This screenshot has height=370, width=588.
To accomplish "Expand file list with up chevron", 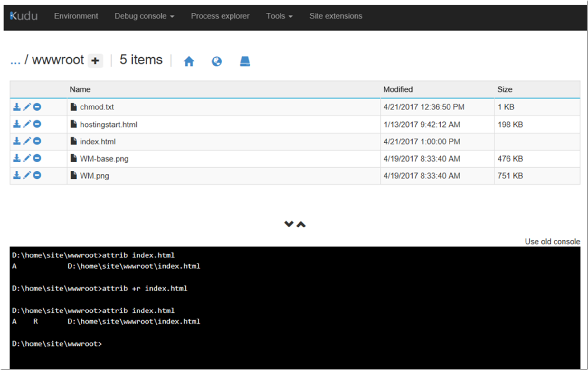I will 301,224.
